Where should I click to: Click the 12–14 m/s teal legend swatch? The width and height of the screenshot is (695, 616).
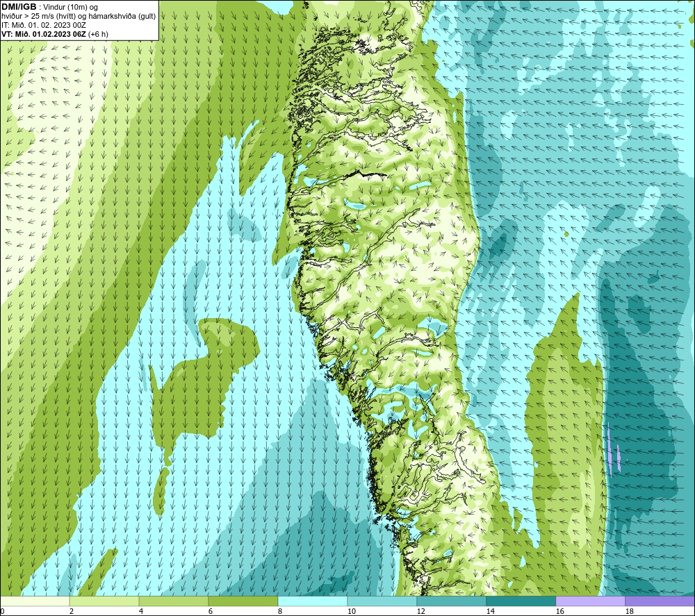tap(451, 601)
